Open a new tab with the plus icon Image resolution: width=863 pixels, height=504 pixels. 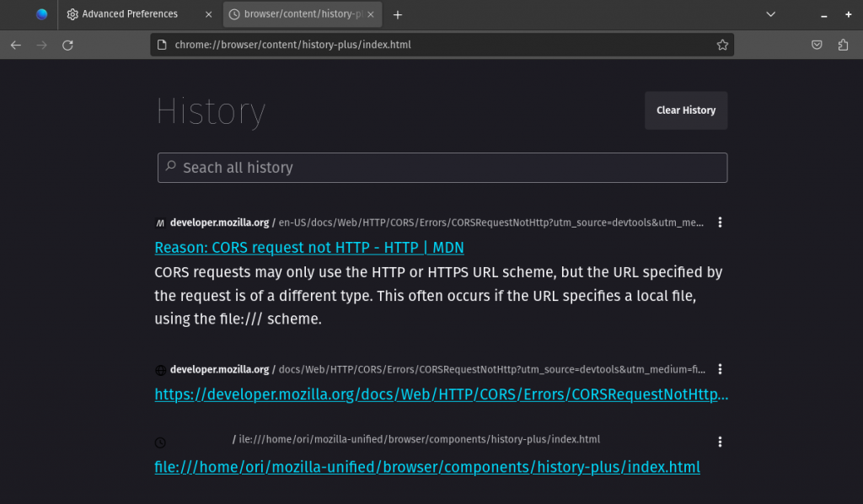(398, 15)
